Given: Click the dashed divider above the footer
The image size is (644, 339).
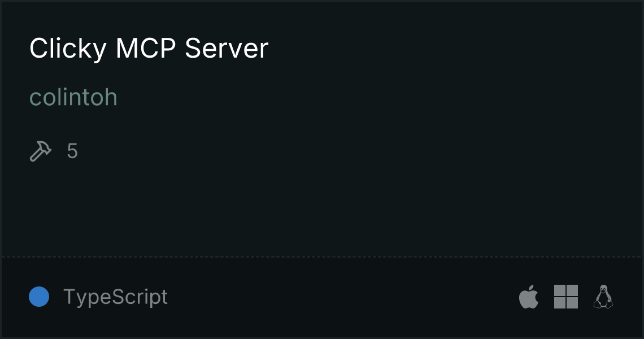Looking at the screenshot, I should (322, 257).
